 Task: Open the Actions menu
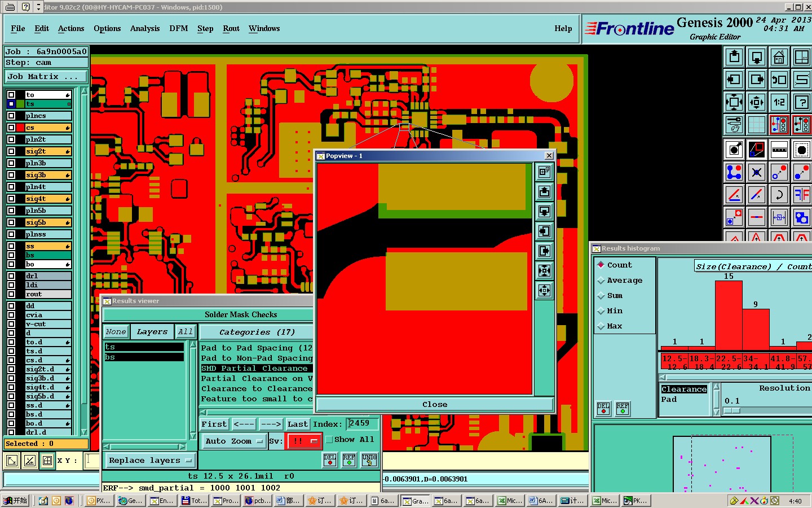click(x=71, y=28)
